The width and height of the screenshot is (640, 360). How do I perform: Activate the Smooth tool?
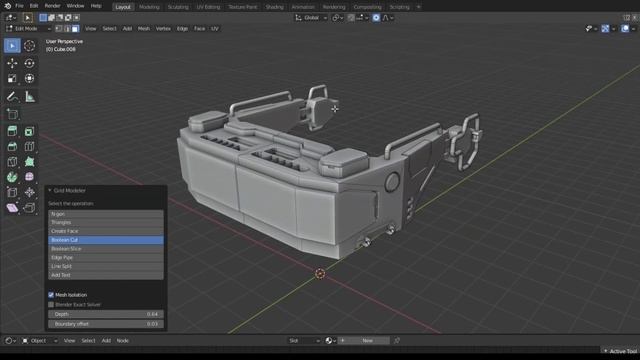29,177
